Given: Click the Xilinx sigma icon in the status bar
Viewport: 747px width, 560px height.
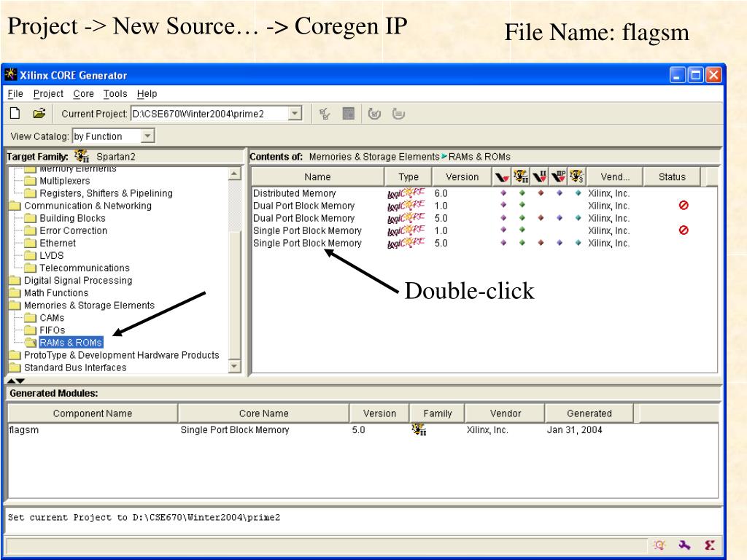Looking at the screenshot, I should pyautogui.click(x=709, y=545).
